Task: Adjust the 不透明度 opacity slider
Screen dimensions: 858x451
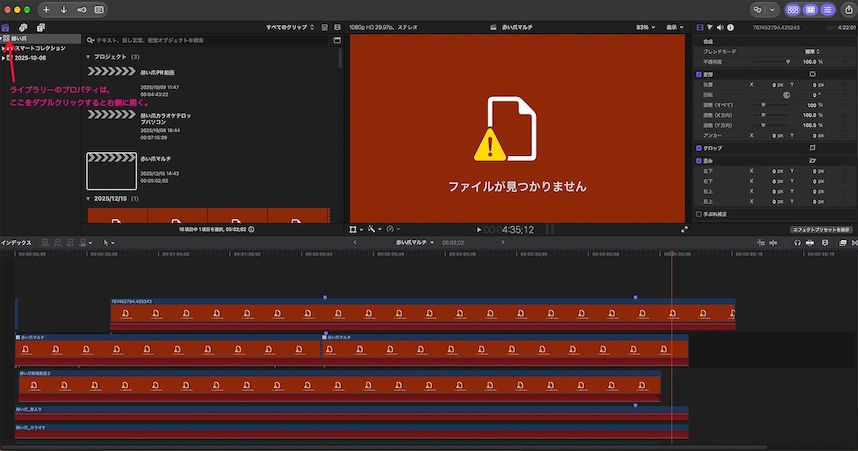Action: (x=772, y=62)
